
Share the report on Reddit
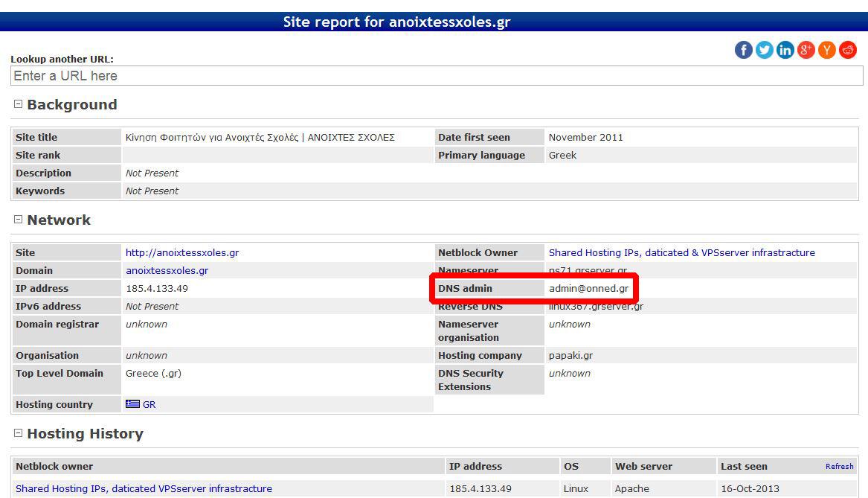point(847,50)
